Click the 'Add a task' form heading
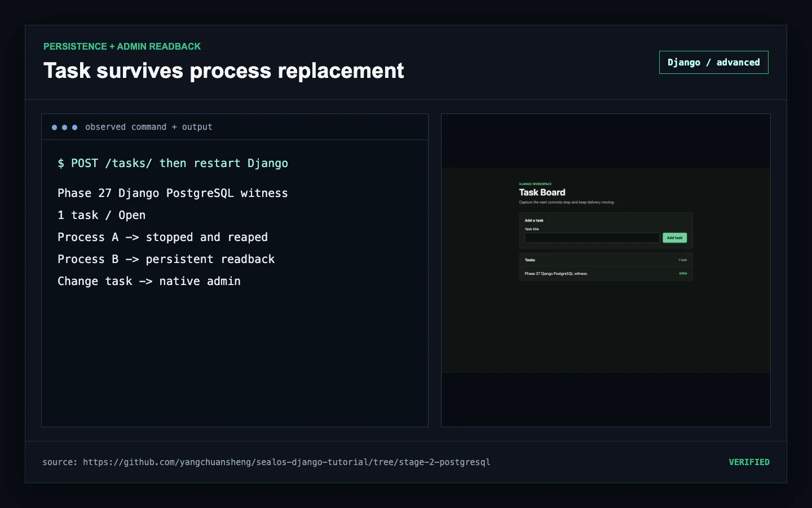 tap(534, 221)
